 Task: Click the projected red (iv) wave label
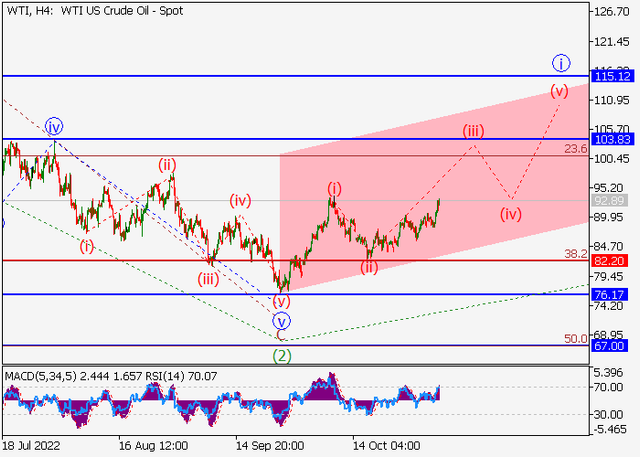tap(511, 214)
